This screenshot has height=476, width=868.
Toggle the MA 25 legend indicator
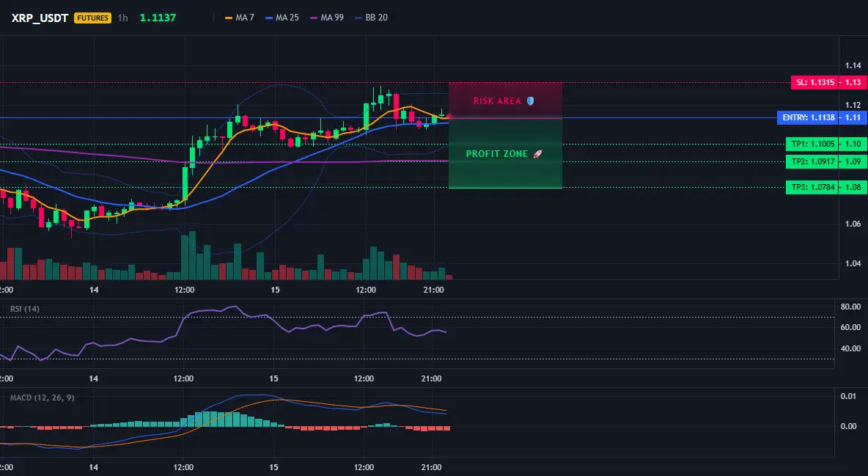coord(282,18)
